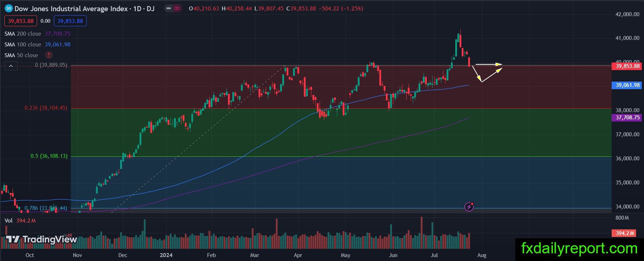
Task: Click the partially covered 0.786 Fib label
Action: coord(46,208)
